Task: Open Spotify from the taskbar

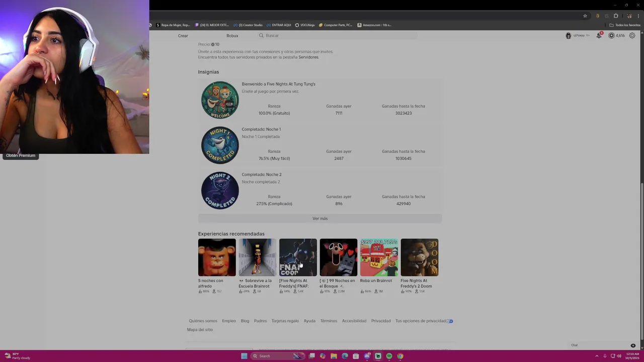Action: [x=389, y=356]
